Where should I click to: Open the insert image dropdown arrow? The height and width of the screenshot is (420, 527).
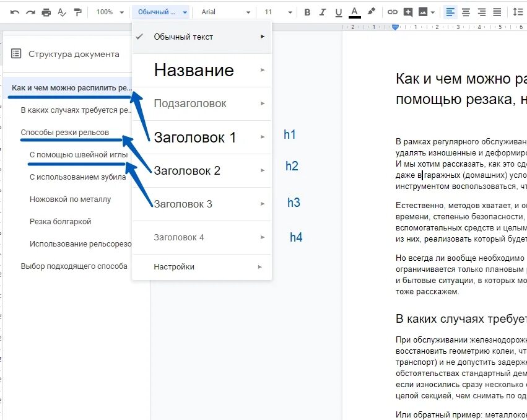[432, 12]
